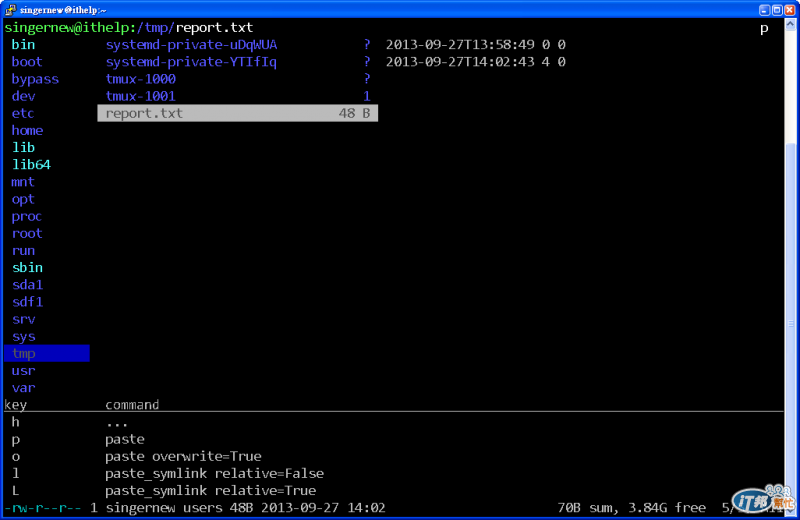Click /tmp/ in the path bar

[x=156, y=28]
